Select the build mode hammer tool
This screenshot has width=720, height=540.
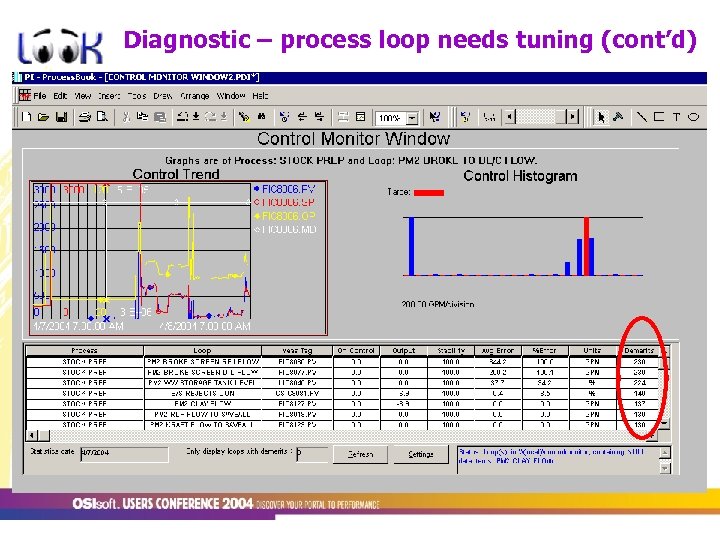(618, 117)
